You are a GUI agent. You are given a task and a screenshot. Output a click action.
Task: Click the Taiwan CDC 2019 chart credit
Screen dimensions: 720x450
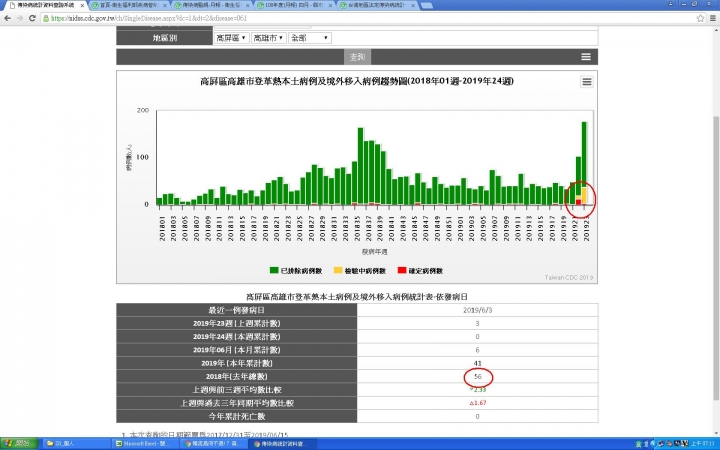point(568,277)
